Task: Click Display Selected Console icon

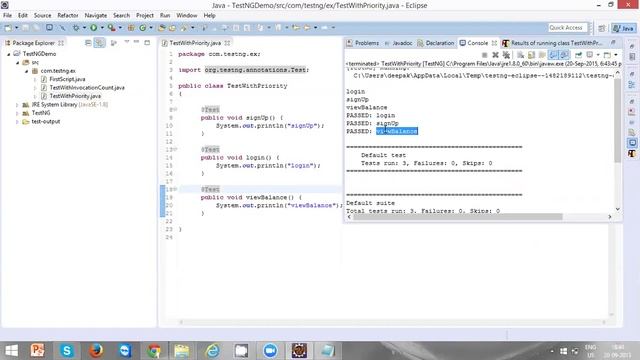Action: point(590,55)
